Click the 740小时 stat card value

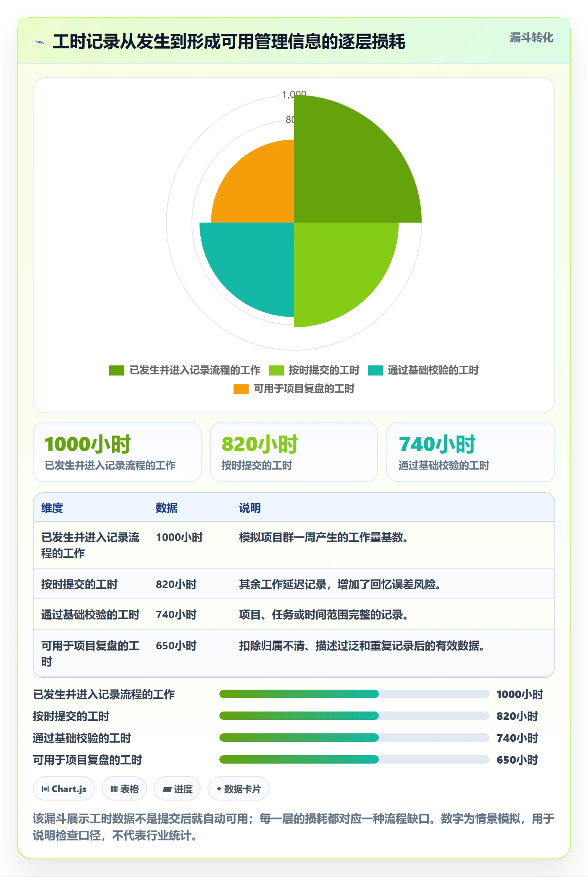point(437,444)
